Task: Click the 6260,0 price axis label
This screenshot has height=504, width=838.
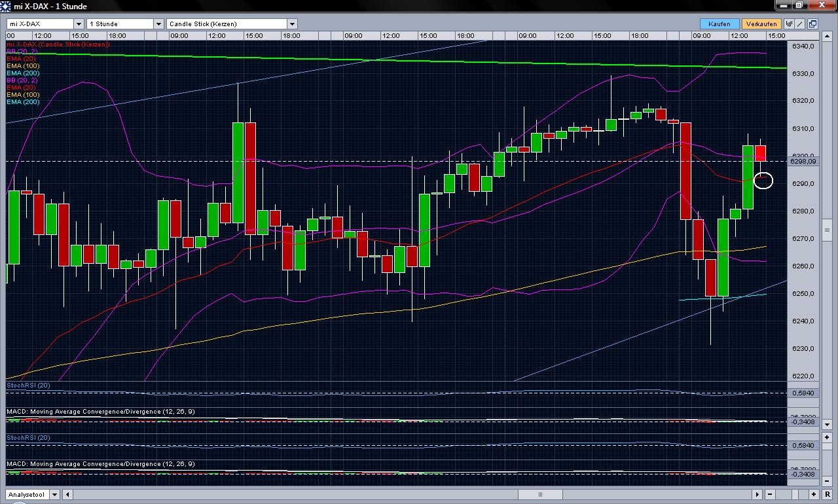Action: point(803,266)
